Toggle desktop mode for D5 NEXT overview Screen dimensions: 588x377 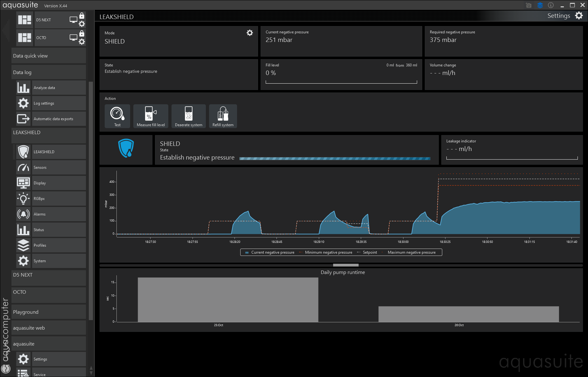click(x=73, y=20)
